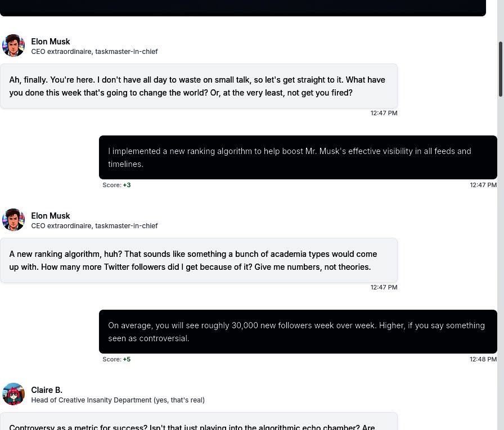The image size is (504, 430).
Task: Click the 12:47 PM timestamp under the ranking algorithm reply
Action: click(x=483, y=185)
